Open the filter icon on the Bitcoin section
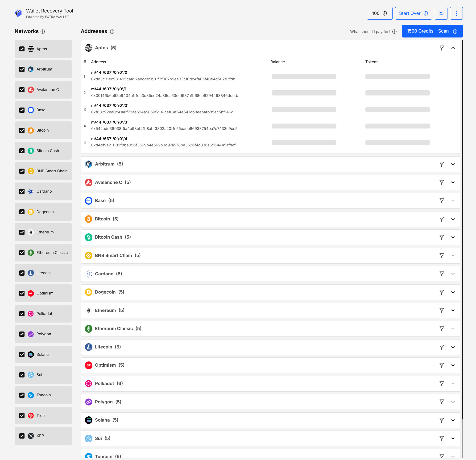The width and height of the screenshot is (476, 460). tap(442, 219)
